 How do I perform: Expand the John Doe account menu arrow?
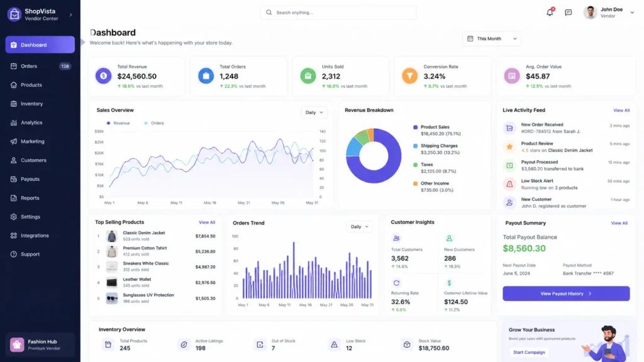click(x=632, y=13)
